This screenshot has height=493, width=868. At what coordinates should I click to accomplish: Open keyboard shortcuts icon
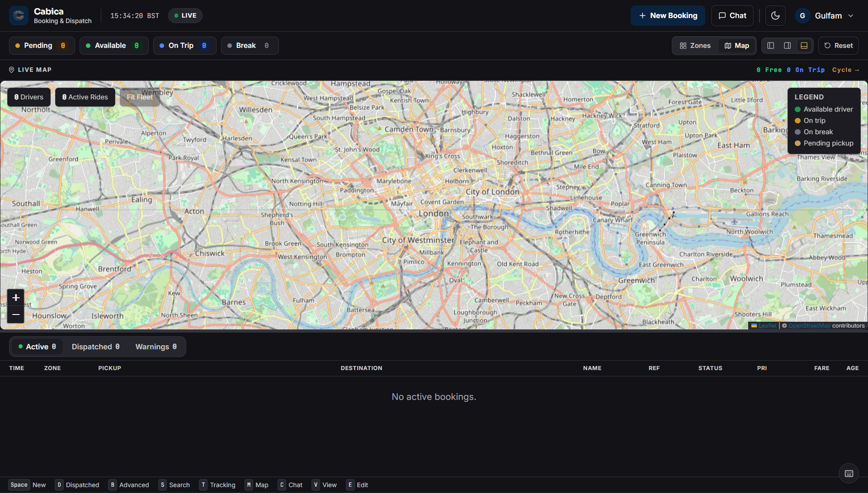pyautogui.click(x=849, y=473)
